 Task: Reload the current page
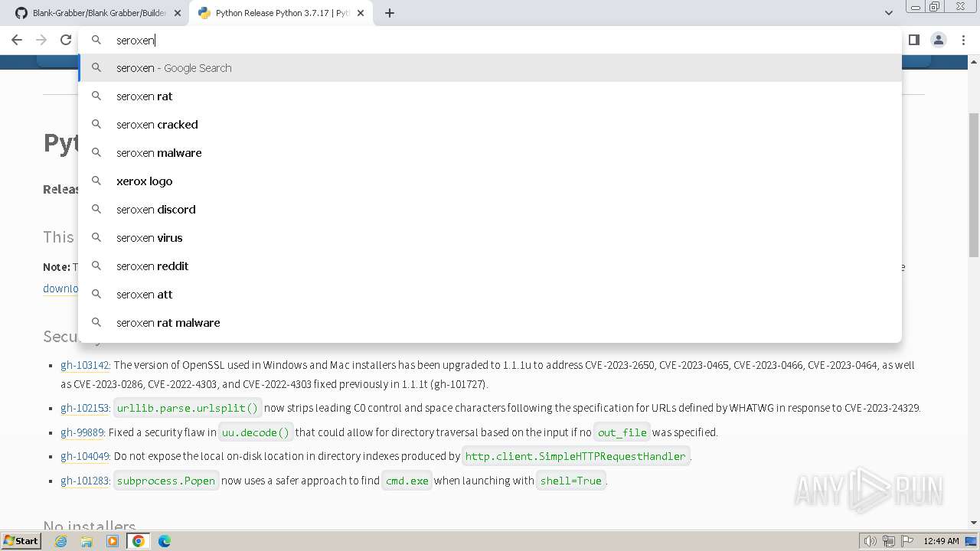66,40
